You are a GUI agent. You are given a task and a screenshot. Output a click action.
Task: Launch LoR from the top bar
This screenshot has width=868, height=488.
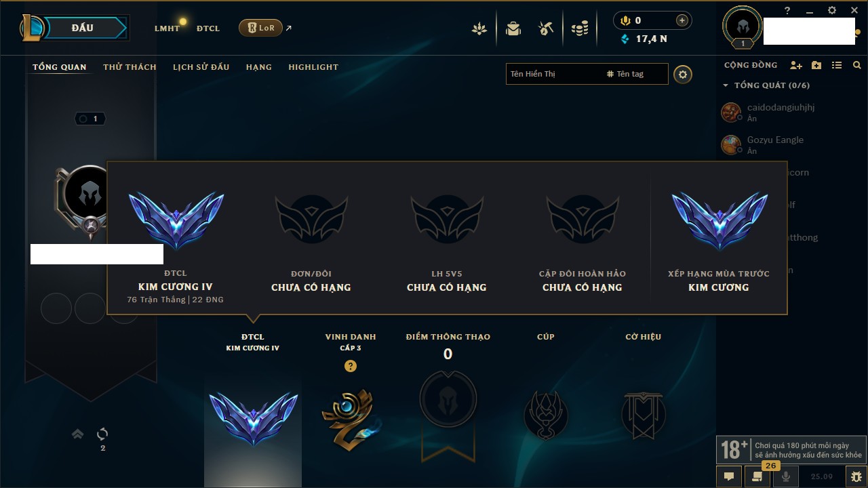pyautogui.click(x=260, y=28)
